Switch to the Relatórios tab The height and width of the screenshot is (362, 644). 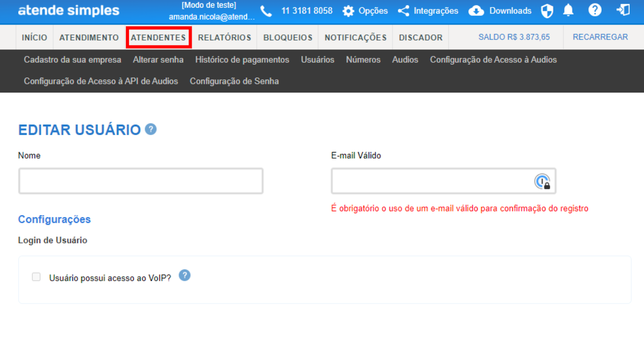224,37
